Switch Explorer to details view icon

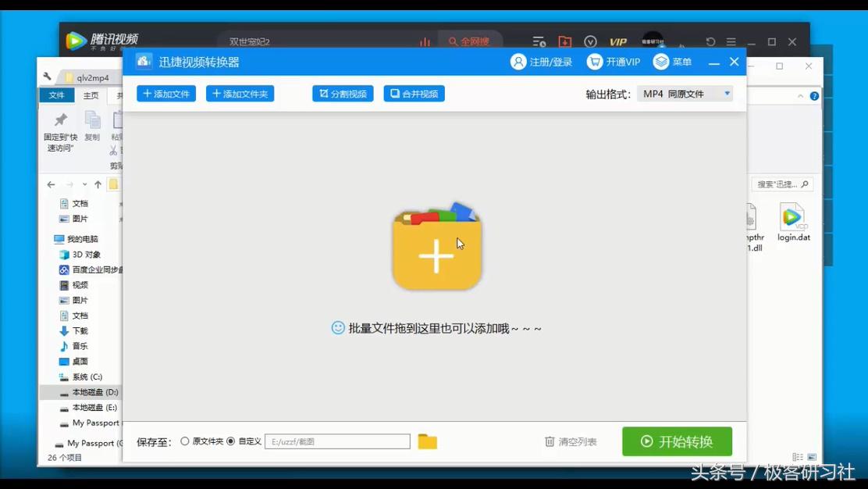pyautogui.click(x=798, y=457)
